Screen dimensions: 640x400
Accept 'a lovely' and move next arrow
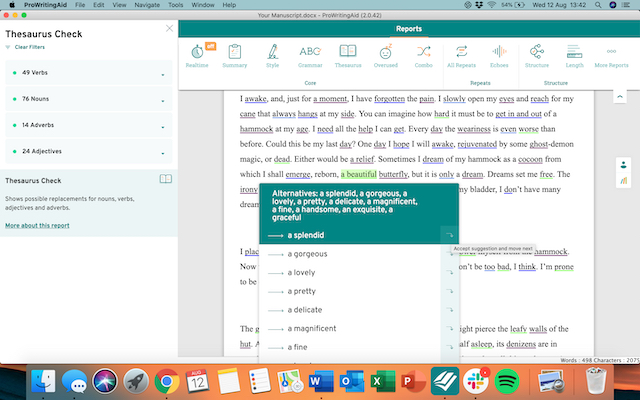point(449,273)
